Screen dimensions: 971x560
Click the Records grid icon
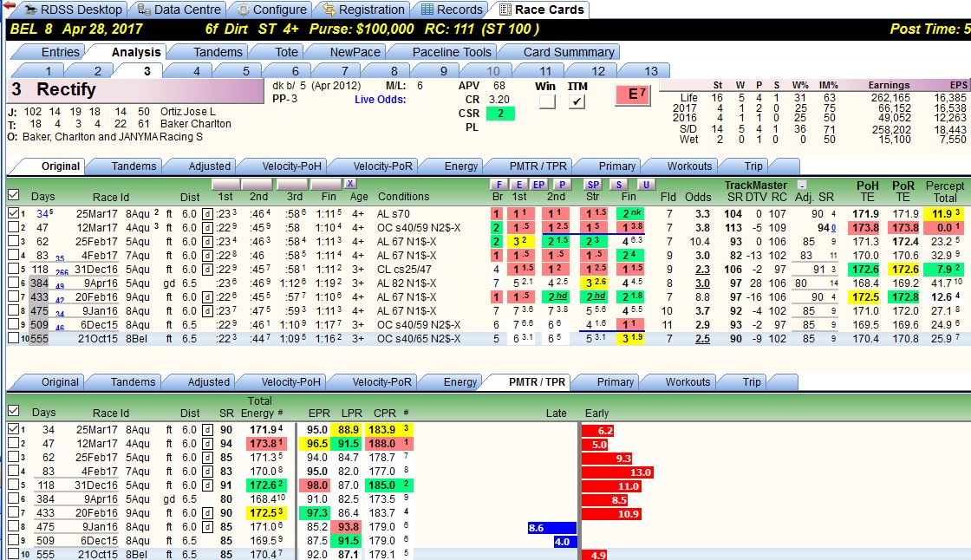427,10
